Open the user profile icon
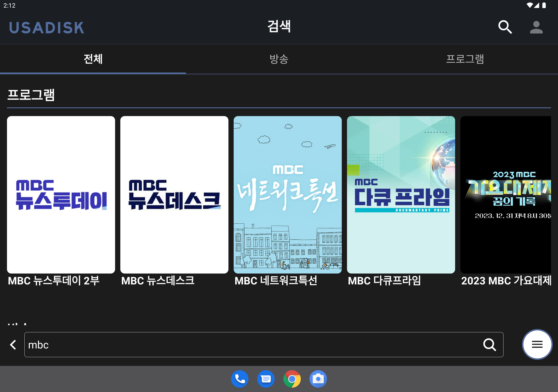 (536, 27)
